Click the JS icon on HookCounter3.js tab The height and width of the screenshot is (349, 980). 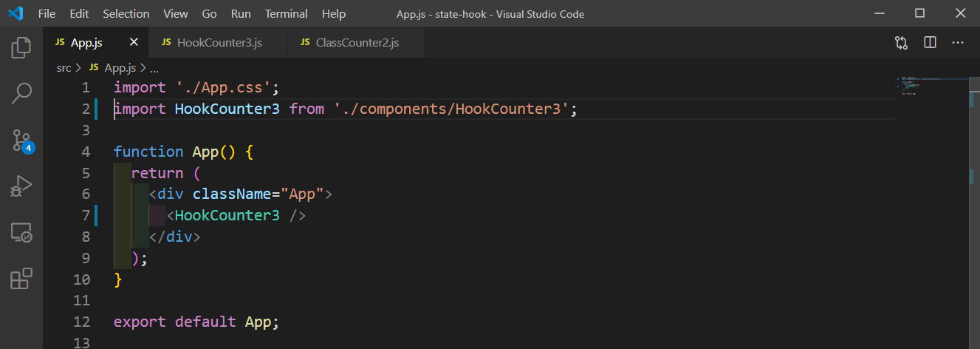(166, 43)
